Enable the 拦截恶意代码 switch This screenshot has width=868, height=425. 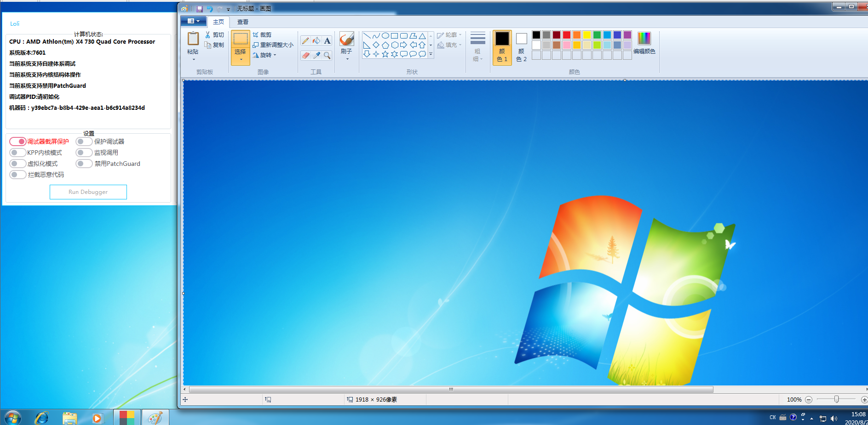(17, 175)
